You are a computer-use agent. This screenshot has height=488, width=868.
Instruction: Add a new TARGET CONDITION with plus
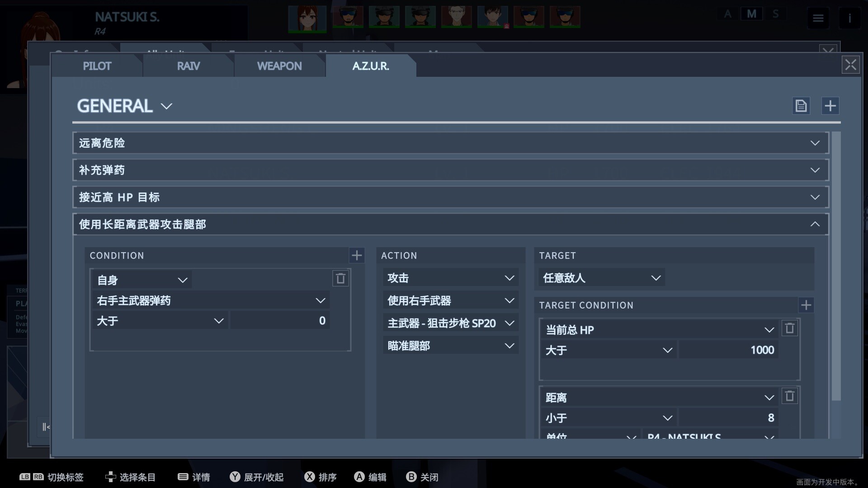[x=806, y=305]
